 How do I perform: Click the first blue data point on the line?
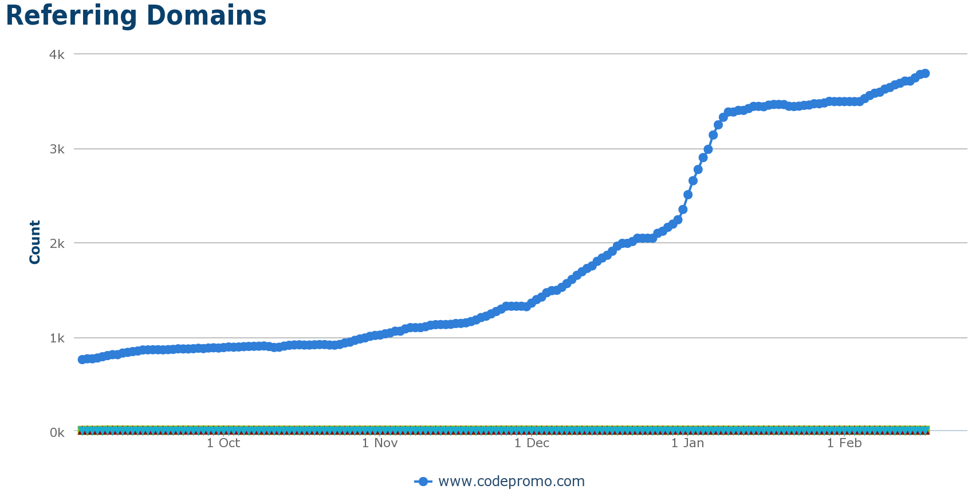tap(82, 360)
